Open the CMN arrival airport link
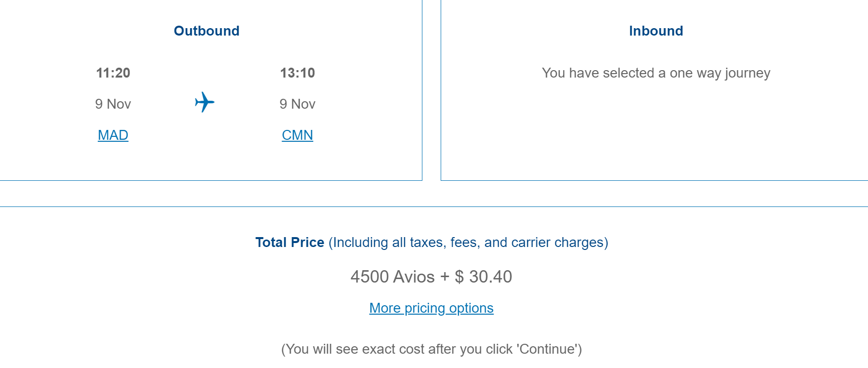This screenshot has height=368, width=868. pyautogui.click(x=297, y=135)
